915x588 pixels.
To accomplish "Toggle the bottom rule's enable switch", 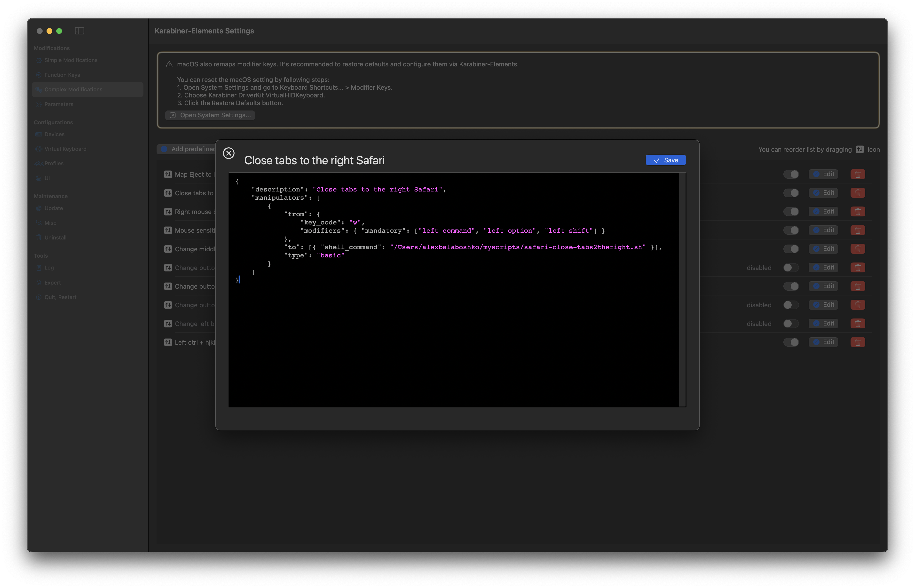I will click(x=791, y=342).
